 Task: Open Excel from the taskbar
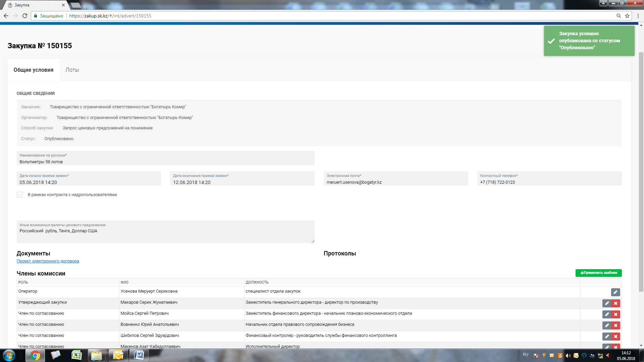76,355
